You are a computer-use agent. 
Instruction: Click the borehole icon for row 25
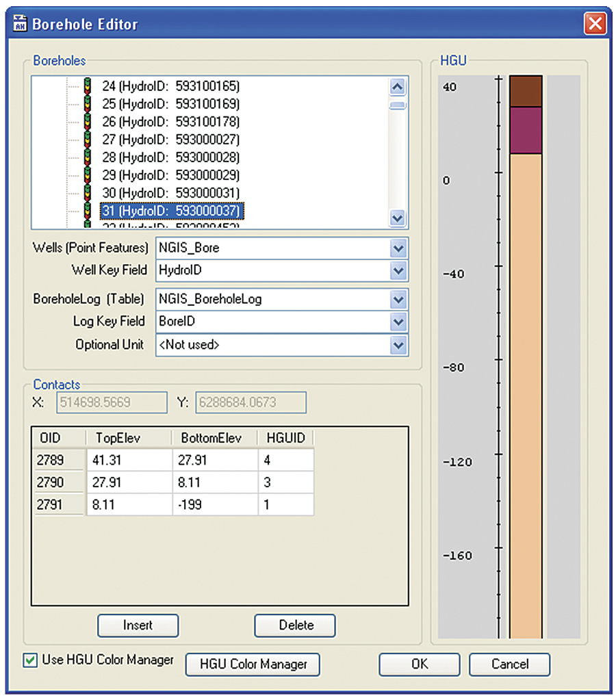(87, 103)
